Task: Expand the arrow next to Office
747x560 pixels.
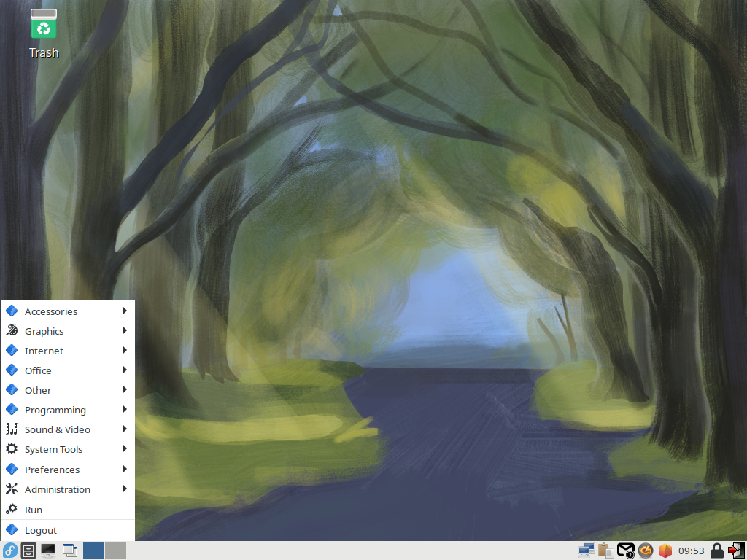Action: tap(125, 370)
